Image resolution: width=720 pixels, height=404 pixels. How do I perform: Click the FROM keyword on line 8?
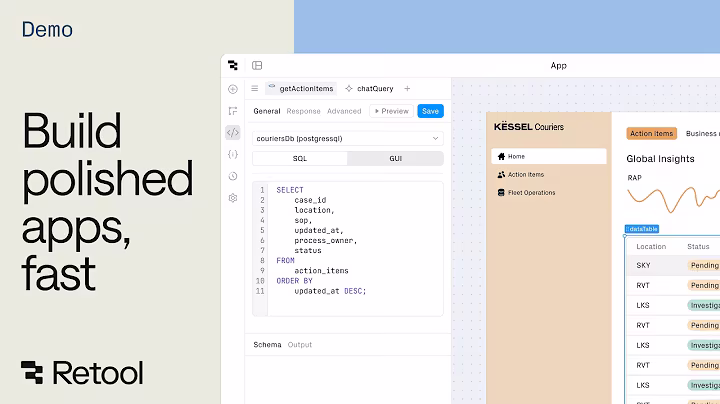pyautogui.click(x=285, y=260)
